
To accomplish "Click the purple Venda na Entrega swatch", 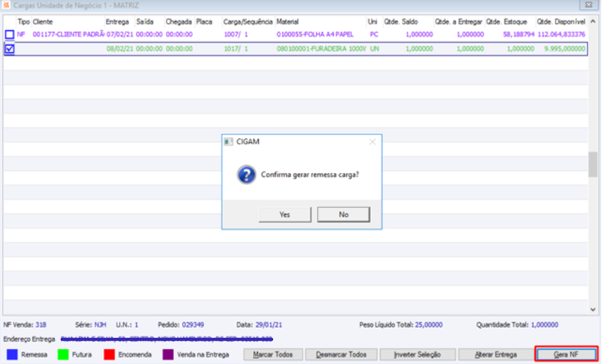I will 168,354.
